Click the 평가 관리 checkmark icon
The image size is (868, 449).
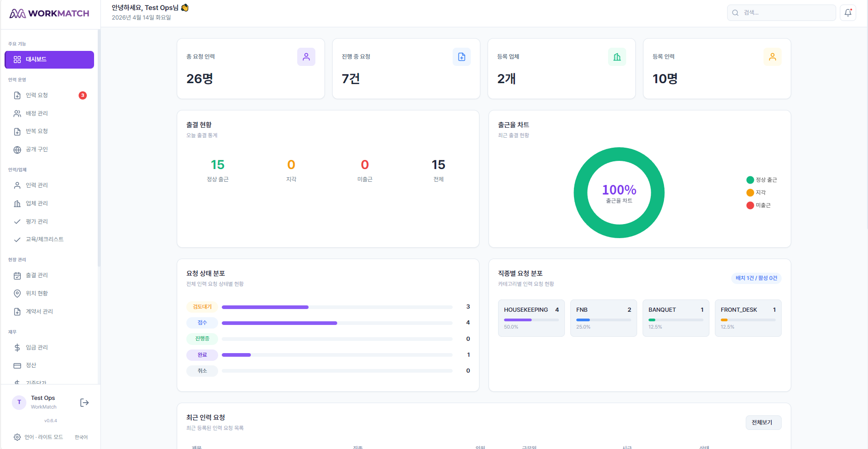point(17,221)
